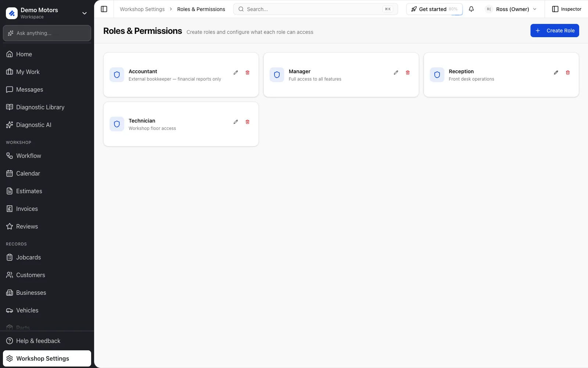Open Customers records
588x368 pixels.
coord(47,275)
